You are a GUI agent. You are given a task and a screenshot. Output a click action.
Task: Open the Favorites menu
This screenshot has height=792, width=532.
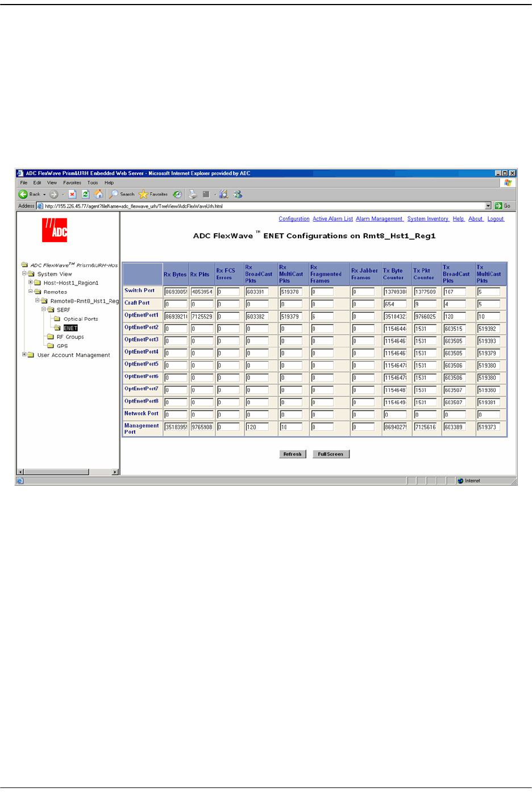pos(72,183)
